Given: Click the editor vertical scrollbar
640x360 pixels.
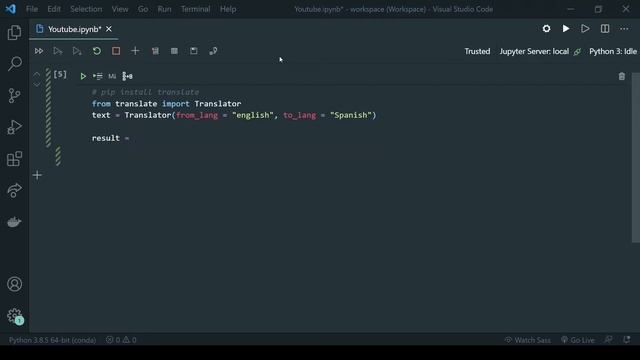Looking at the screenshot, I should pyautogui.click(x=636, y=157).
